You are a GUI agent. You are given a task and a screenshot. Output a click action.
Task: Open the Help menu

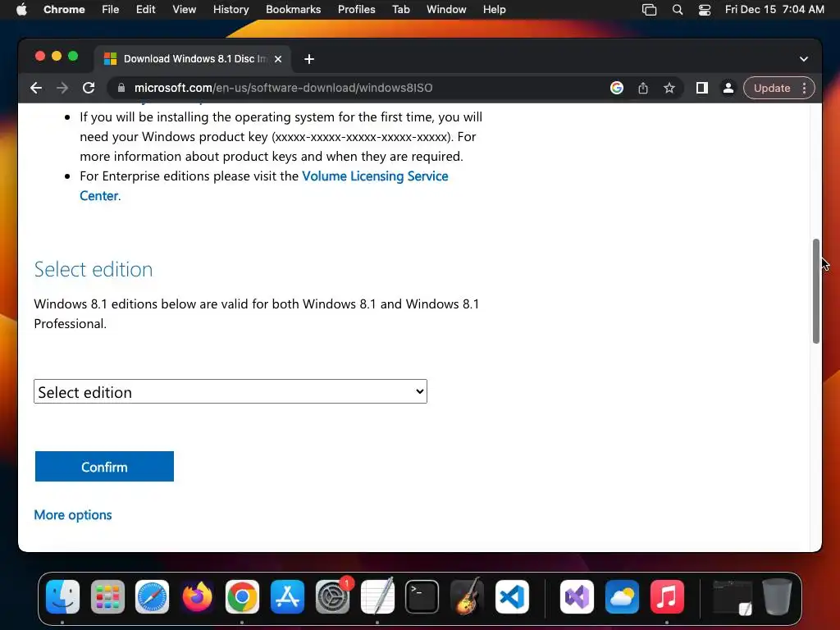494,9
